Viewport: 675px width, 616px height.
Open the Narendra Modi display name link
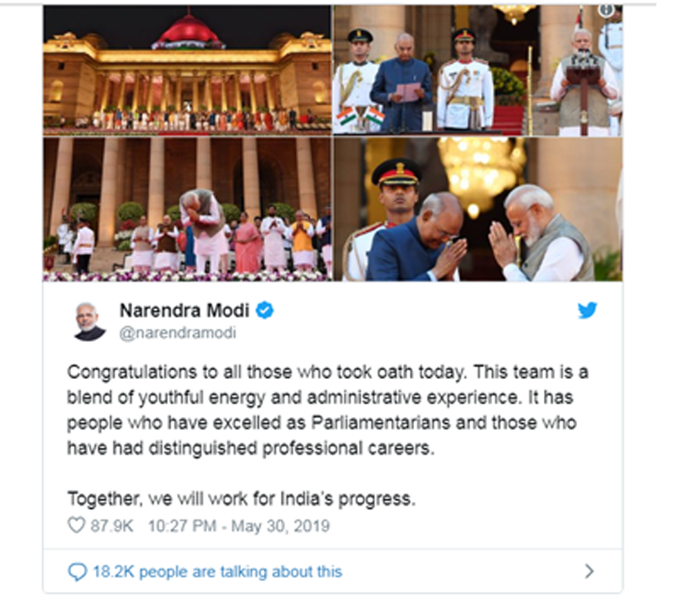184,310
